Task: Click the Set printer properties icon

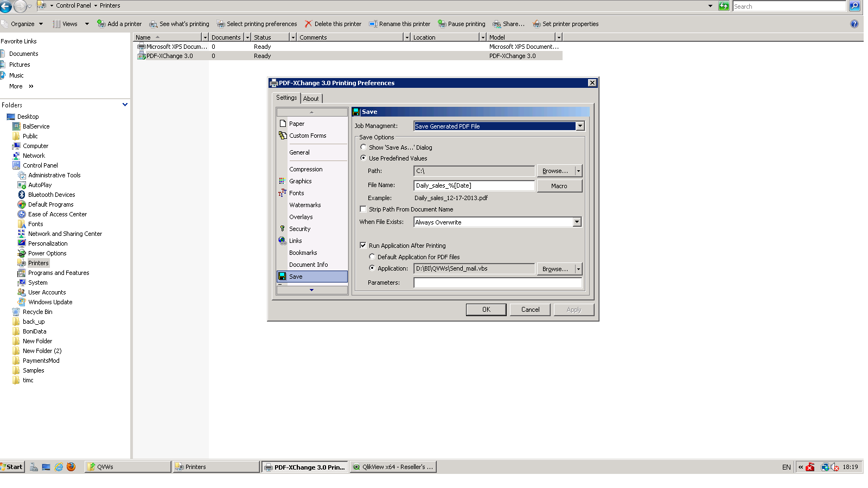Action: (537, 24)
